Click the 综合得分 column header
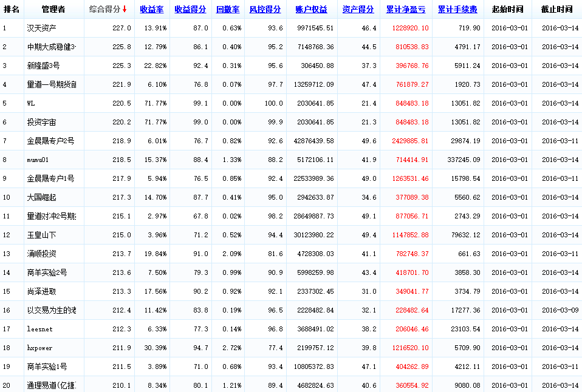The image size is (582, 392). 104,9
